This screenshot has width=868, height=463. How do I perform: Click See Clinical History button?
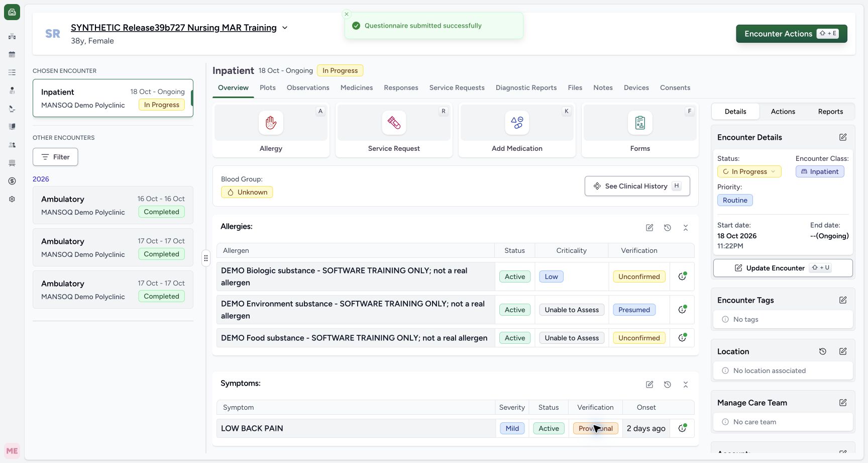(x=637, y=186)
